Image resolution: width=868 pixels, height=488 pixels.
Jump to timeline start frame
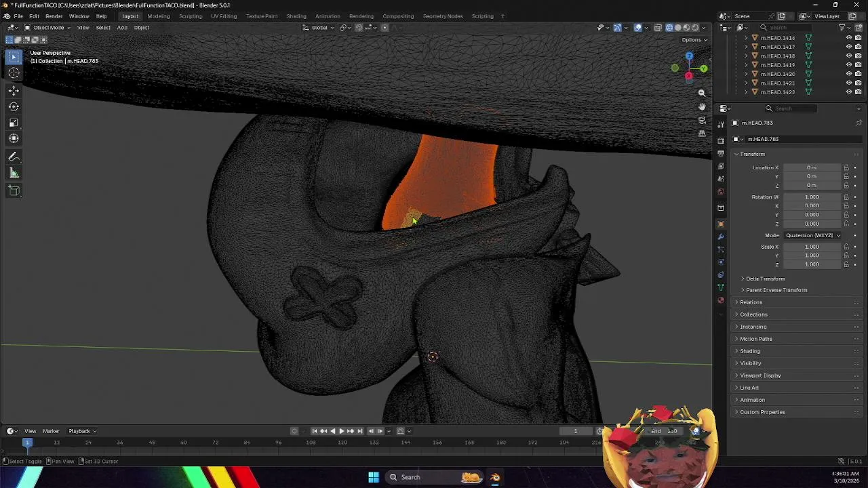point(315,431)
